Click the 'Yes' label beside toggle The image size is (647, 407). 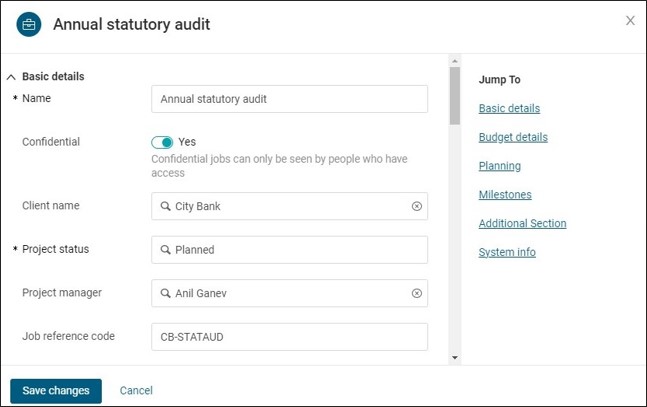point(187,142)
